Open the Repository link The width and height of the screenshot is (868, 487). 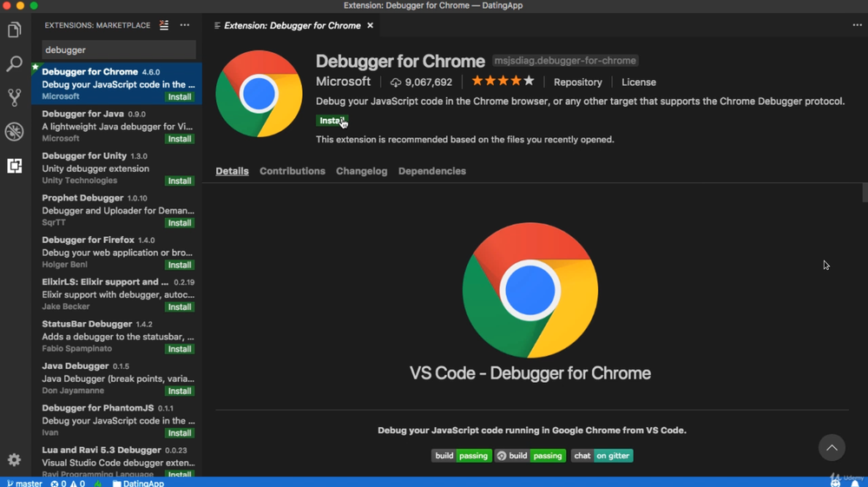coord(577,82)
